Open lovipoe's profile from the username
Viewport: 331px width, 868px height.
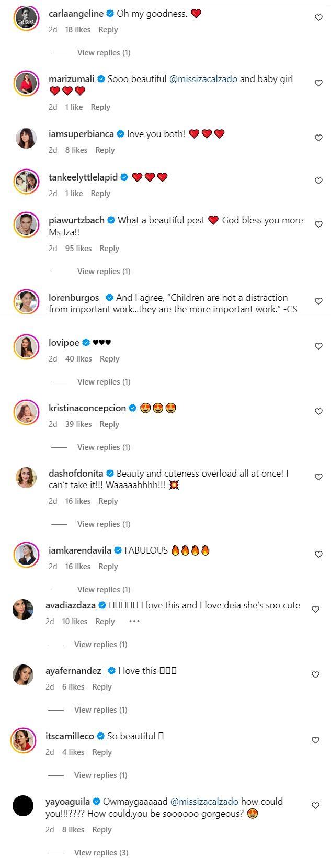pyautogui.click(x=64, y=343)
